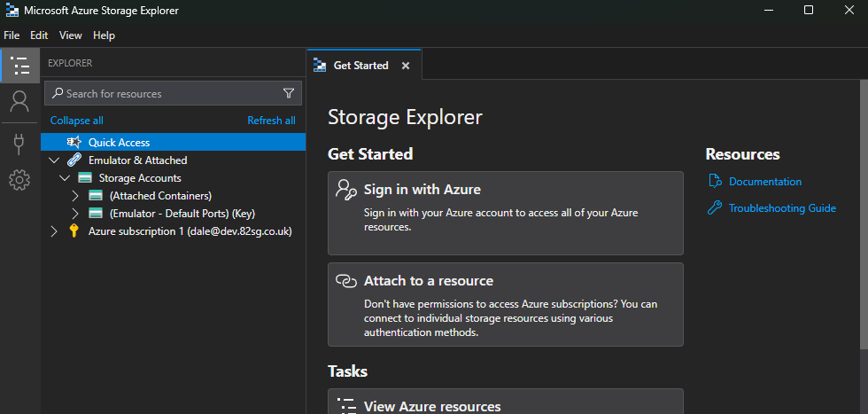Select the Quick Access tree row
868x414 pixels.
click(x=173, y=142)
